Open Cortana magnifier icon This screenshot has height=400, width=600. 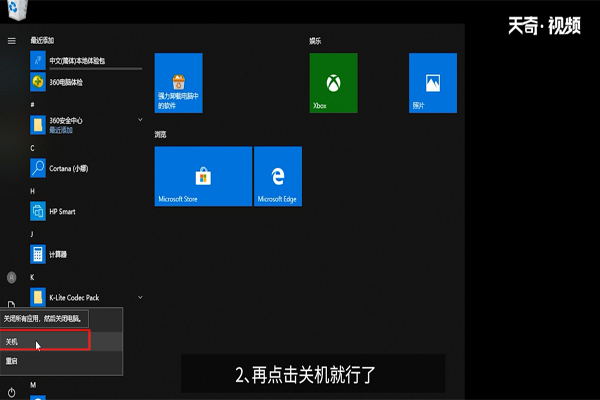[x=38, y=168]
